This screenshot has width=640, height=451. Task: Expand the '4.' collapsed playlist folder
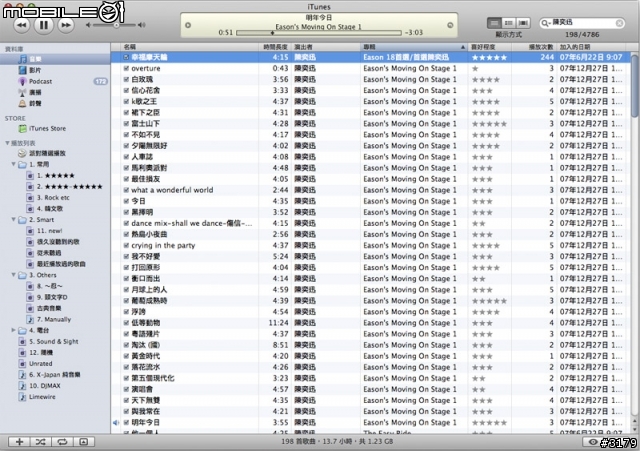[13, 330]
